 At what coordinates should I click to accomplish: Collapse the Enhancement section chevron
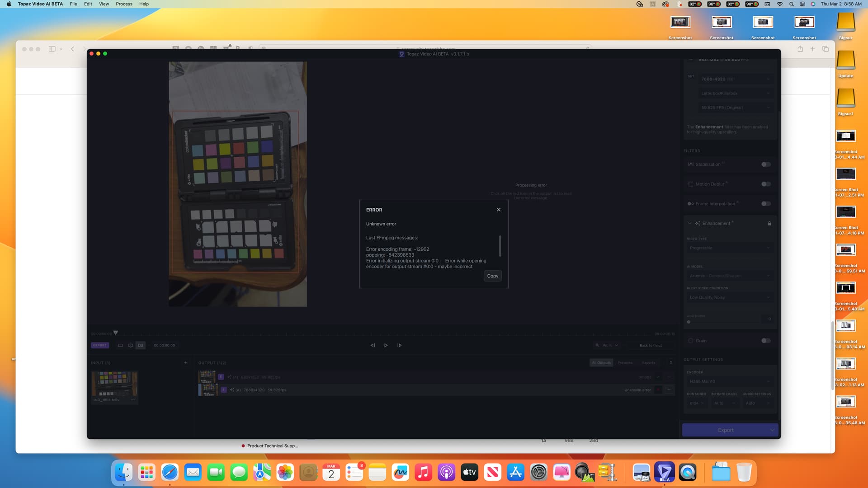[689, 223]
